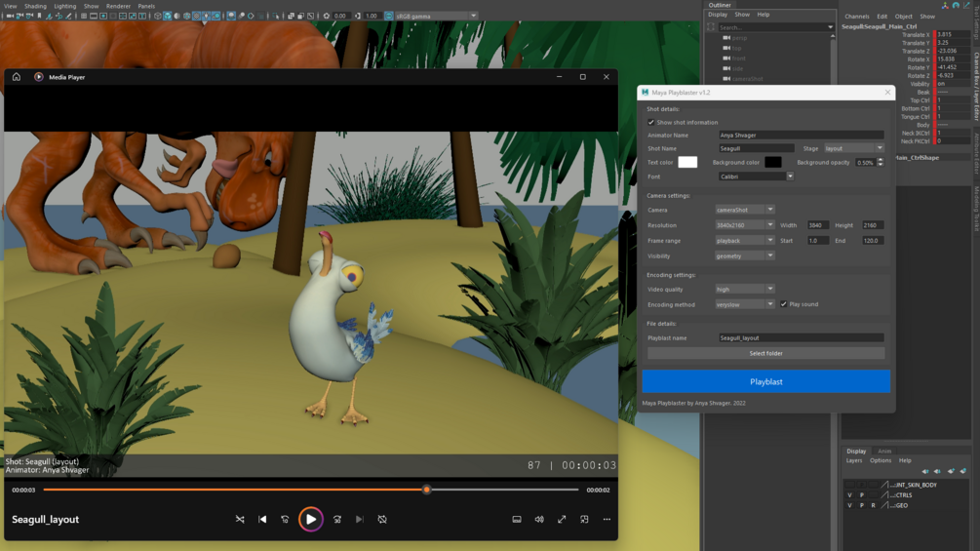Viewport: 980px width, 551px height.
Task: Toggle visibility V of the GEO layer
Action: [x=850, y=505]
